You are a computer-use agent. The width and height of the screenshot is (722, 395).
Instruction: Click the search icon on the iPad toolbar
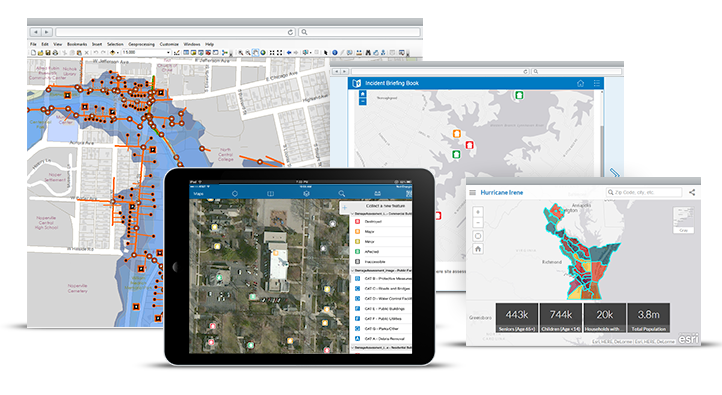pyautogui.click(x=341, y=194)
